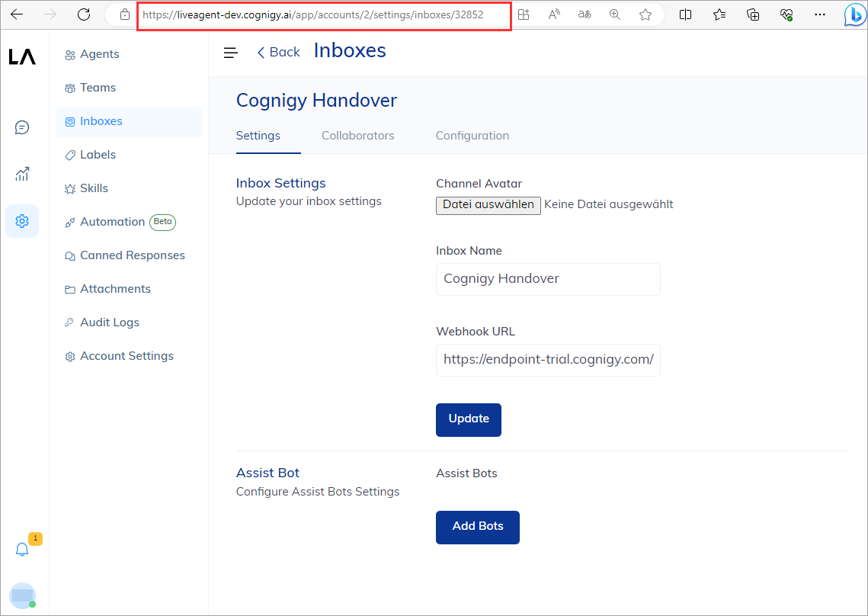The height and width of the screenshot is (616, 868).
Task: Open Automation Beta section
Action: pyautogui.click(x=120, y=222)
